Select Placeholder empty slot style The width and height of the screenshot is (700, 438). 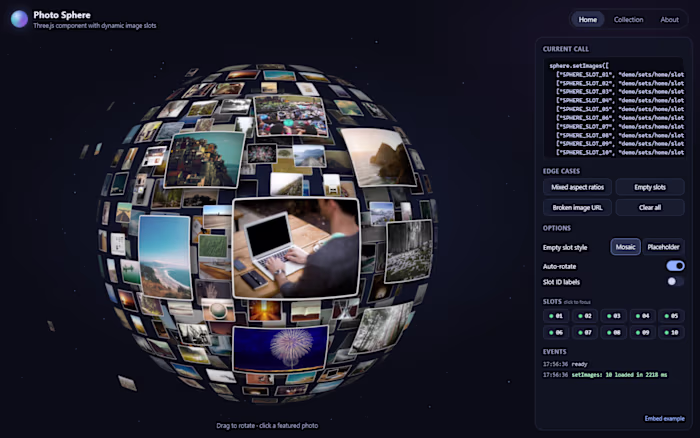[x=663, y=247]
